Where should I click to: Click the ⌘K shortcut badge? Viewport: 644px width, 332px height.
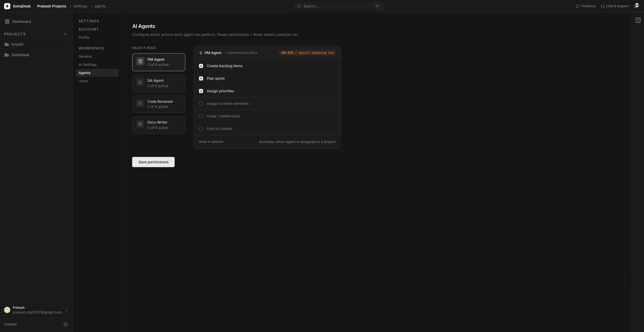tap(377, 6)
